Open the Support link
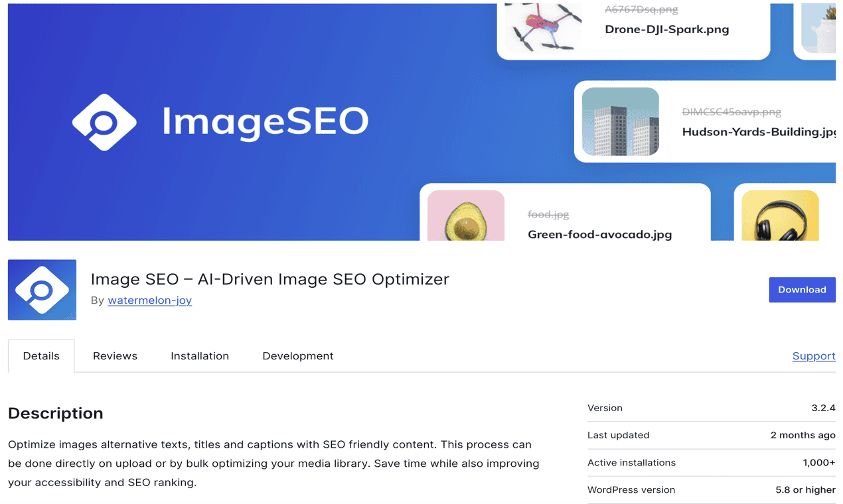843x504 pixels. (814, 356)
